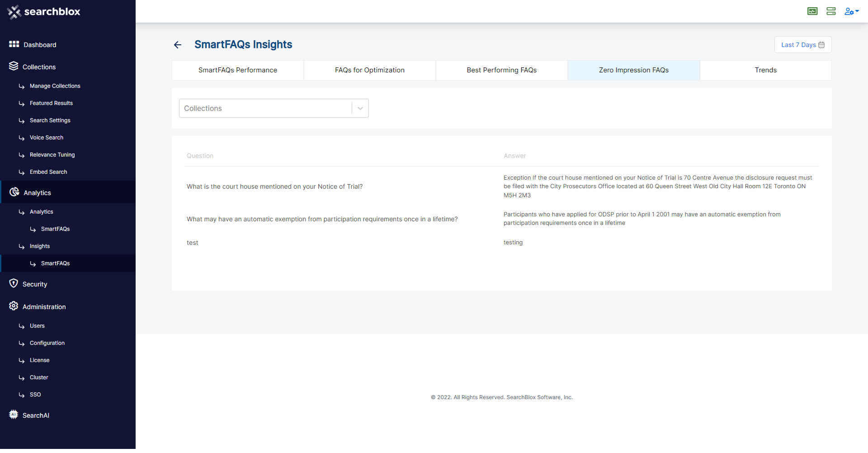This screenshot has height=453, width=868.
Task: Open the Dashboard grid icon
Action: click(x=14, y=44)
